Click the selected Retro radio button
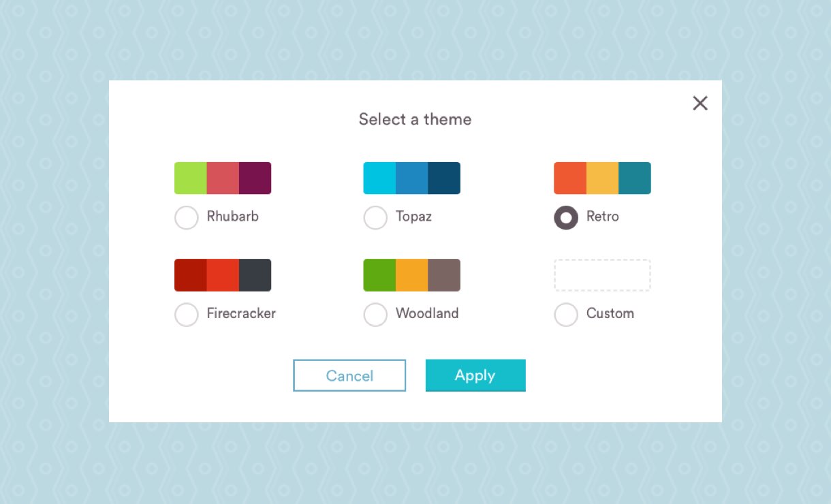 pos(566,218)
